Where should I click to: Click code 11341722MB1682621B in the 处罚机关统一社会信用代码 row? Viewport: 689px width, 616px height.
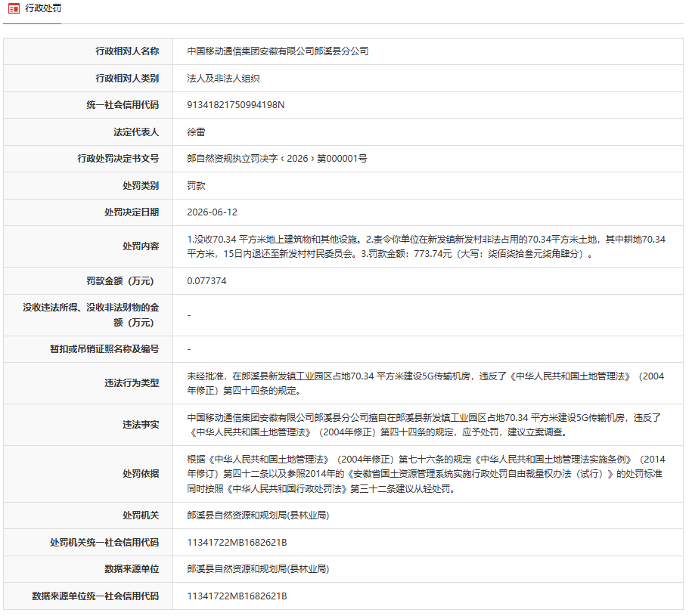237,543
